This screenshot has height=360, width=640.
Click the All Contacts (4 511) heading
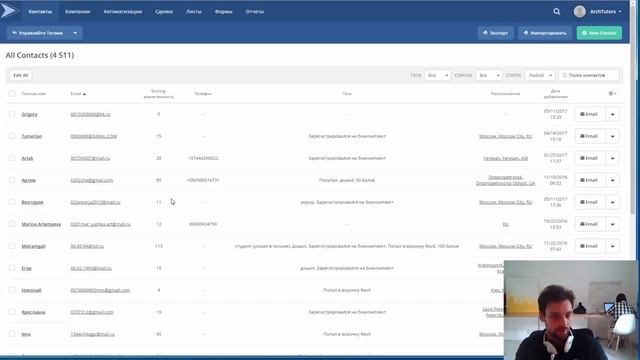point(40,55)
